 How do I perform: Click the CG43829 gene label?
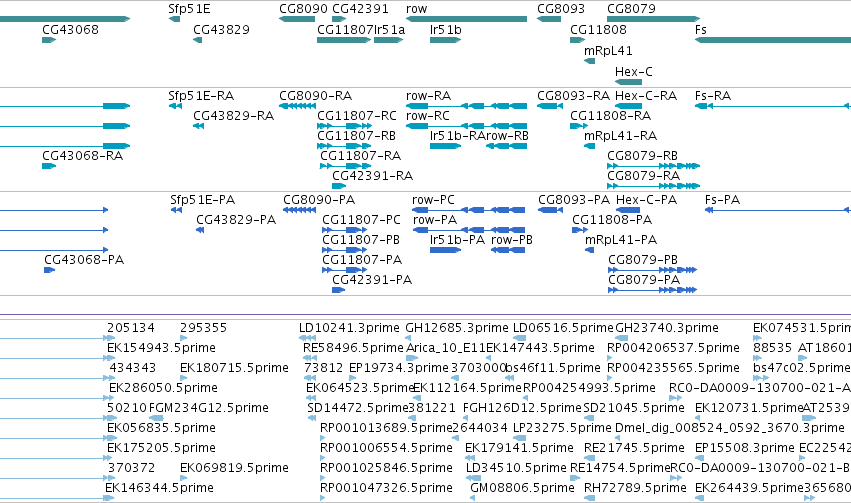221,30
